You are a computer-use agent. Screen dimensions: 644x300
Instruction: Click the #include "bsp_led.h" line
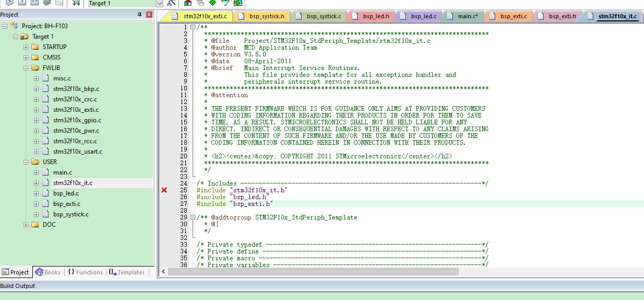tap(233, 197)
